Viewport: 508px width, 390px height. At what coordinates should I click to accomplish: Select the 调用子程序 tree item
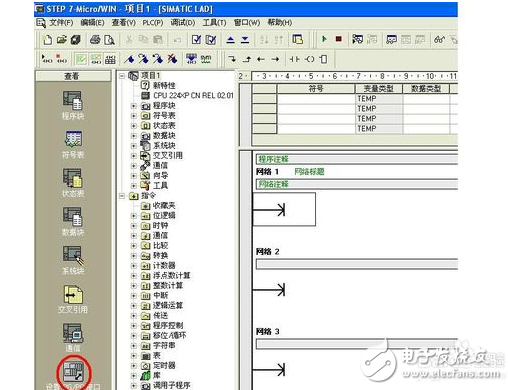click(x=171, y=385)
